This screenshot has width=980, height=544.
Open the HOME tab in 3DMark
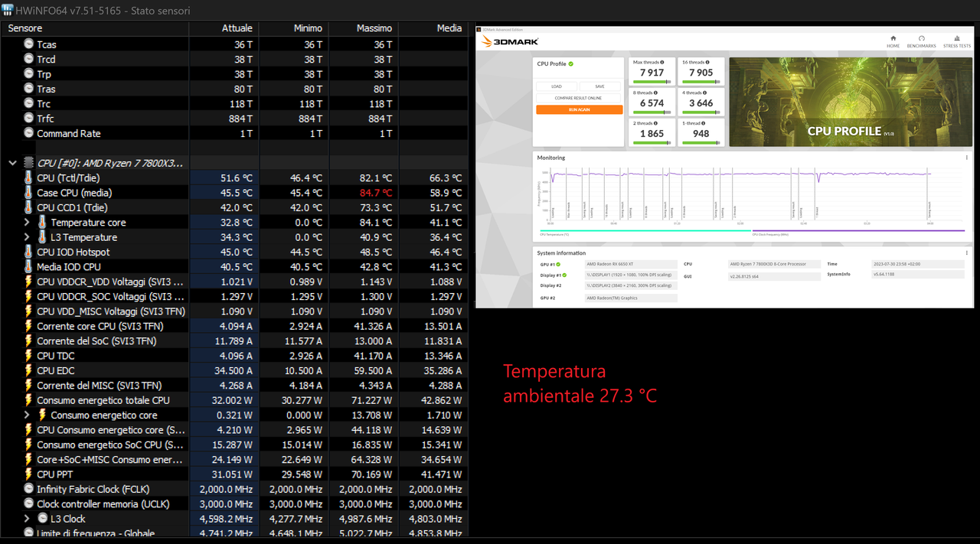point(893,41)
